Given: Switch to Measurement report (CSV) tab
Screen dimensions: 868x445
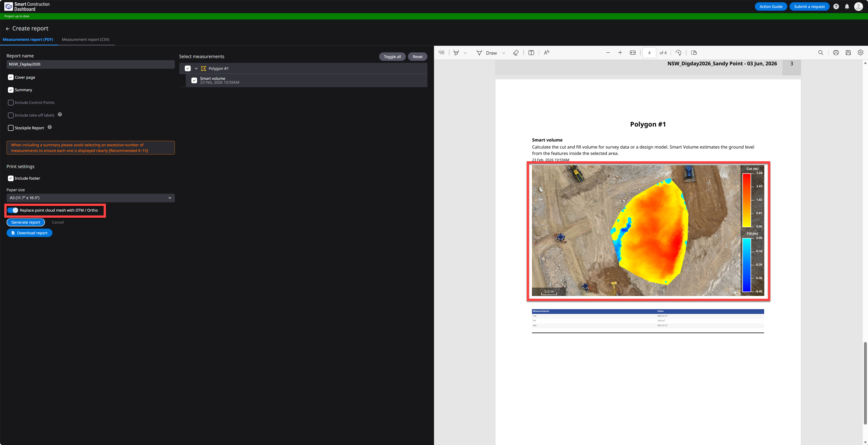Looking at the screenshot, I should pyautogui.click(x=85, y=39).
